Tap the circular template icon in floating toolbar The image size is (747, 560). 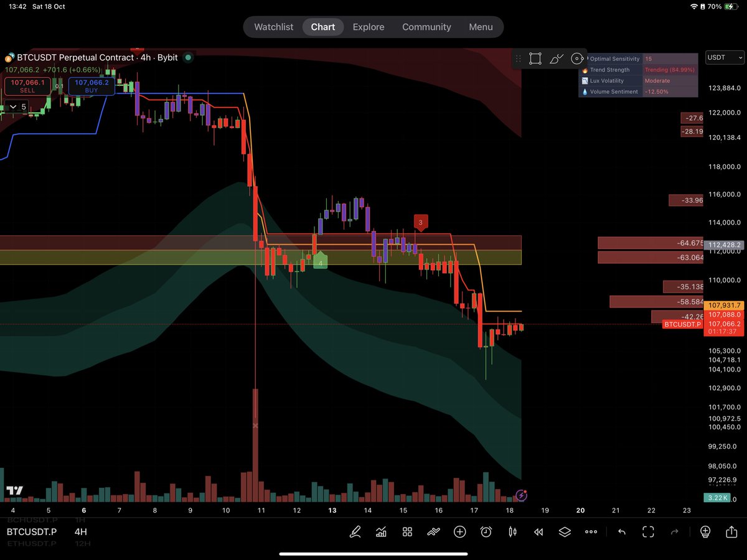pyautogui.click(x=577, y=59)
